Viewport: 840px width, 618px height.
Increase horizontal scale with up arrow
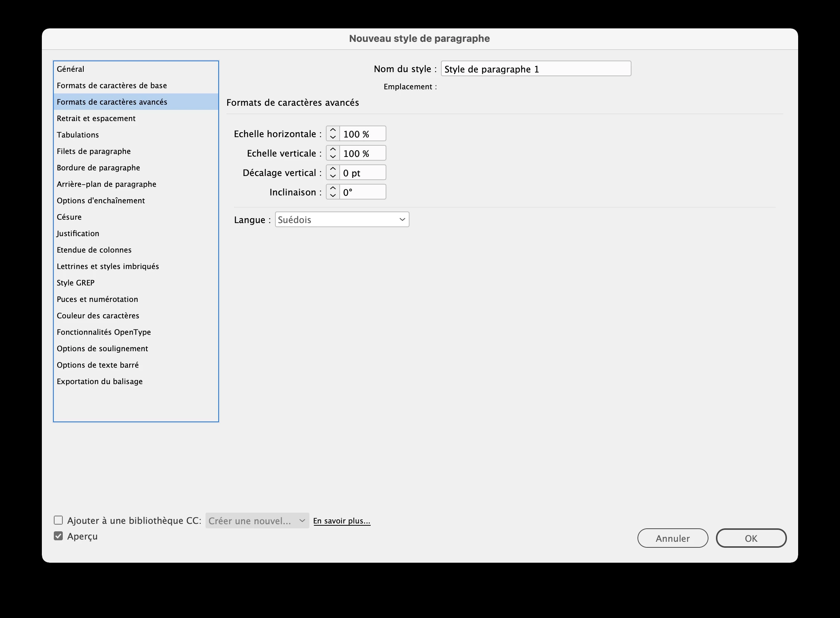[333, 130]
